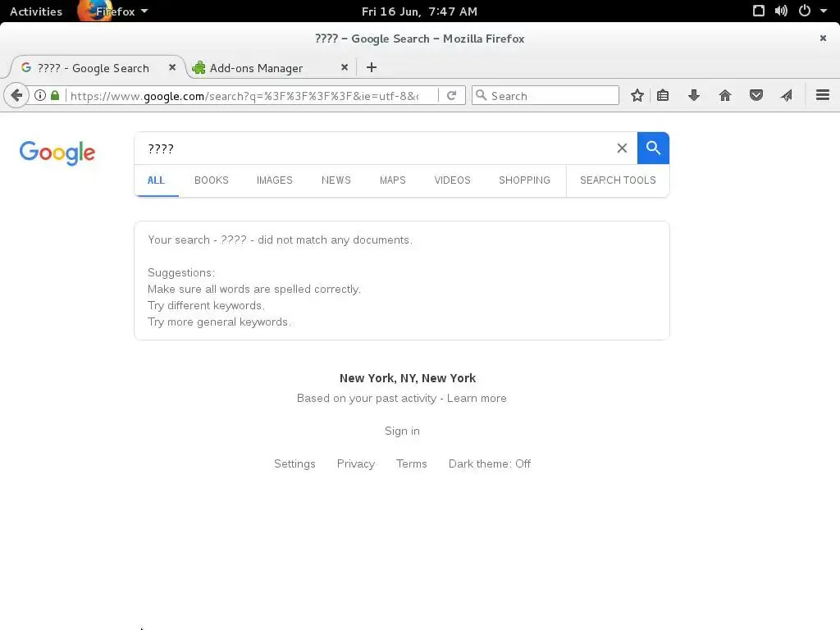Click the magnifier icon in Firefox search box
Screen dimensions: 840x630
click(x=481, y=95)
